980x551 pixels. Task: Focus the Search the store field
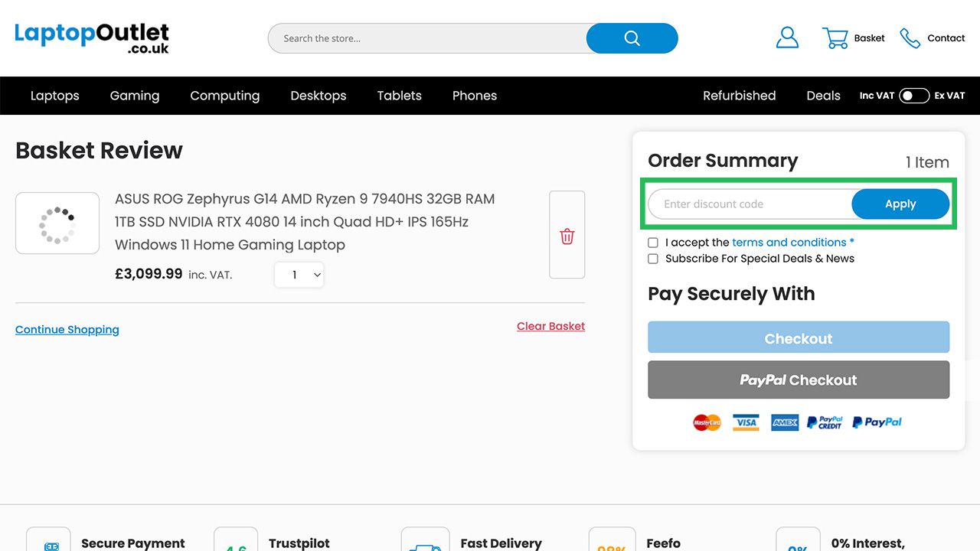(427, 38)
